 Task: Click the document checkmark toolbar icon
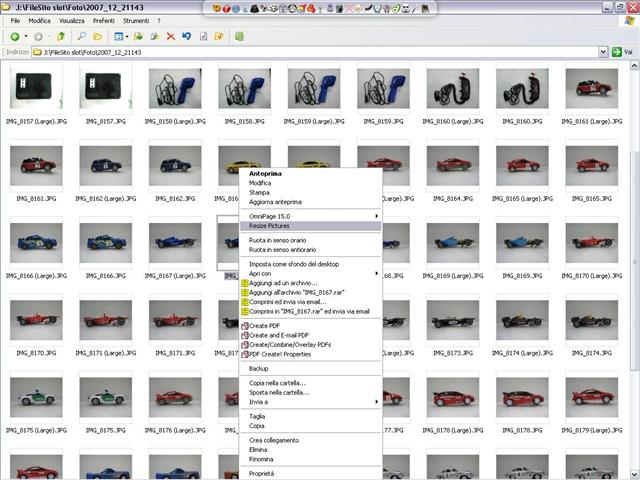click(x=203, y=36)
